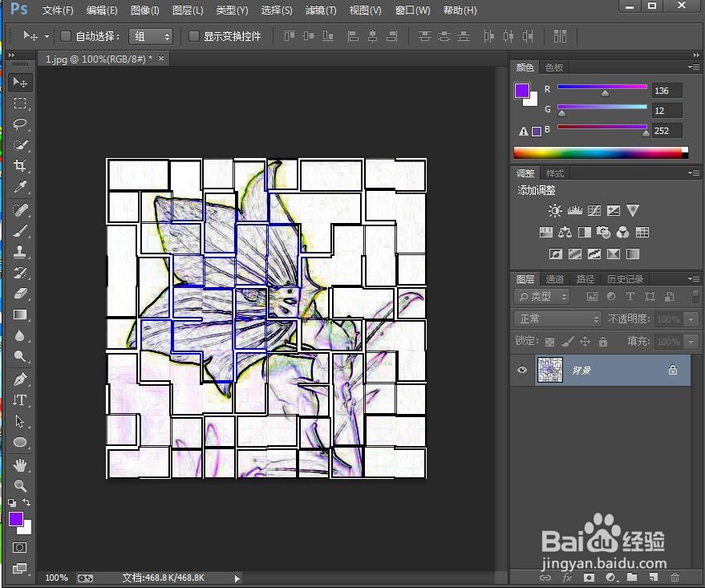Image resolution: width=705 pixels, height=588 pixels.
Task: Select the Eraser tool
Action: tap(20, 293)
